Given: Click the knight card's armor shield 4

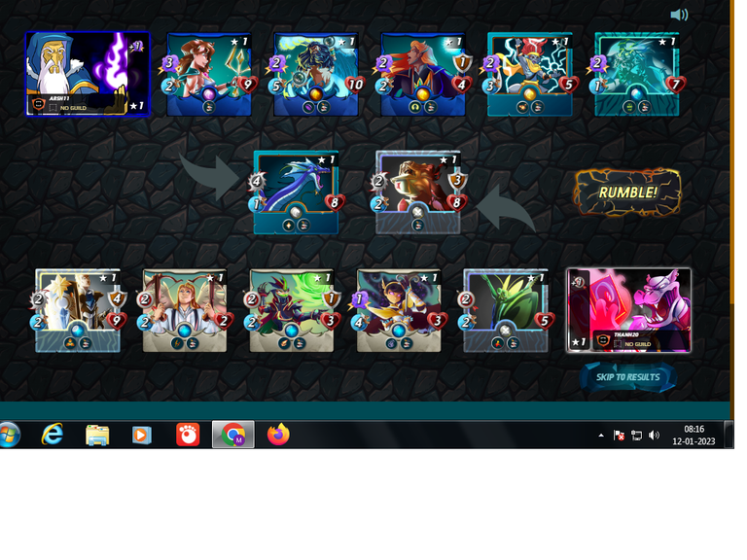Looking at the screenshot, I should tap(117, 298).
